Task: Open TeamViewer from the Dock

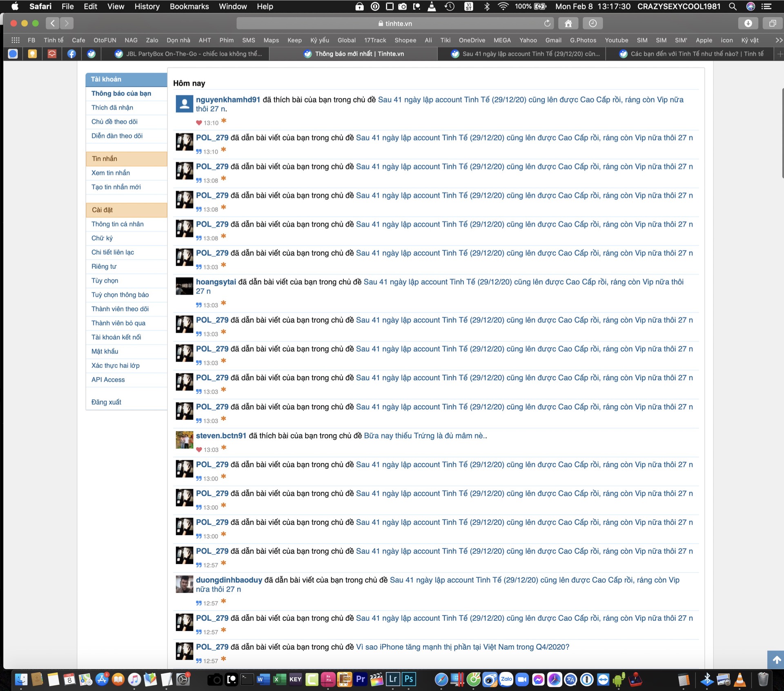Action: (603, 680)
